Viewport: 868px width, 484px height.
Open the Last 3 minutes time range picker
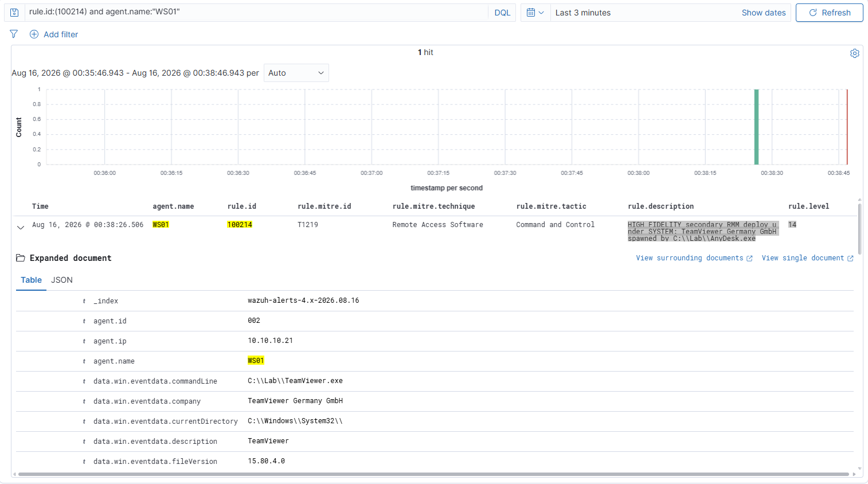click(x=583, y=13)
